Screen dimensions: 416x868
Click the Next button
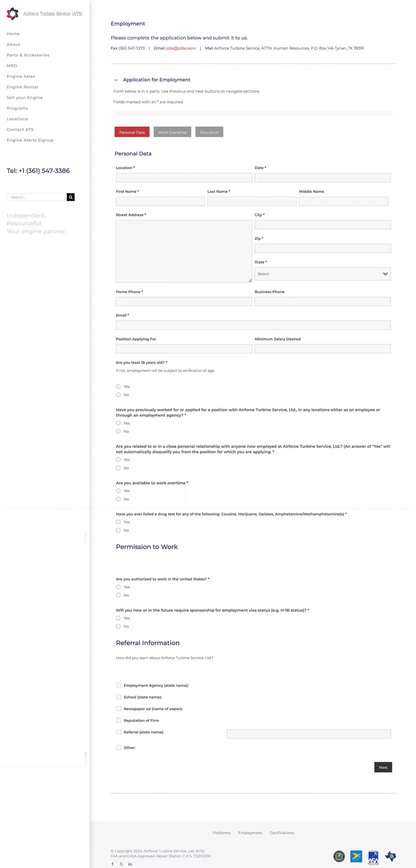click(x=383, y=767)
